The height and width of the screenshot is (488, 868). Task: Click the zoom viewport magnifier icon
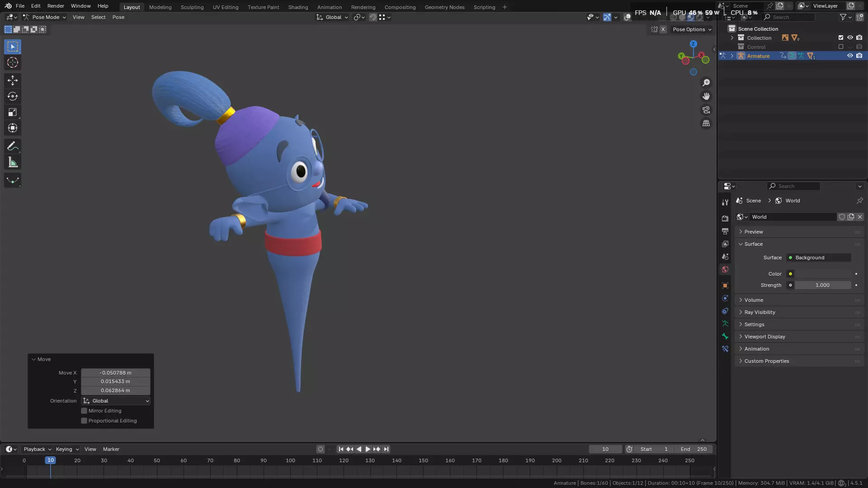(706, 83)
